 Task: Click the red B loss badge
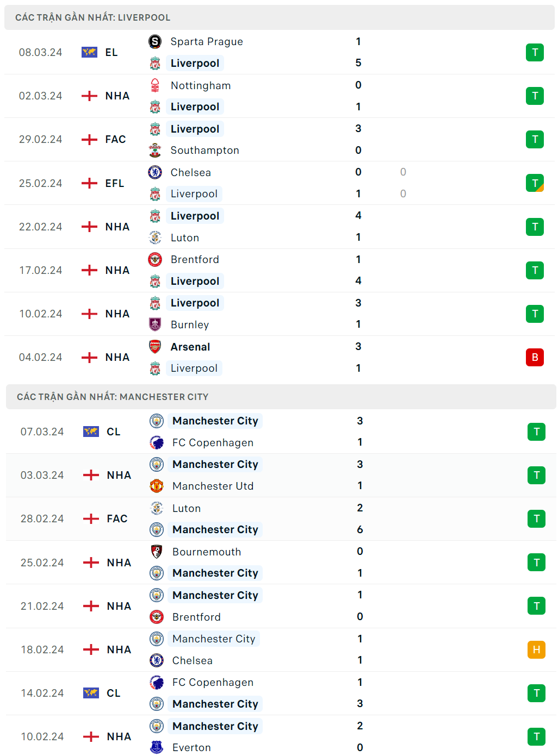[x=535, y=357]
